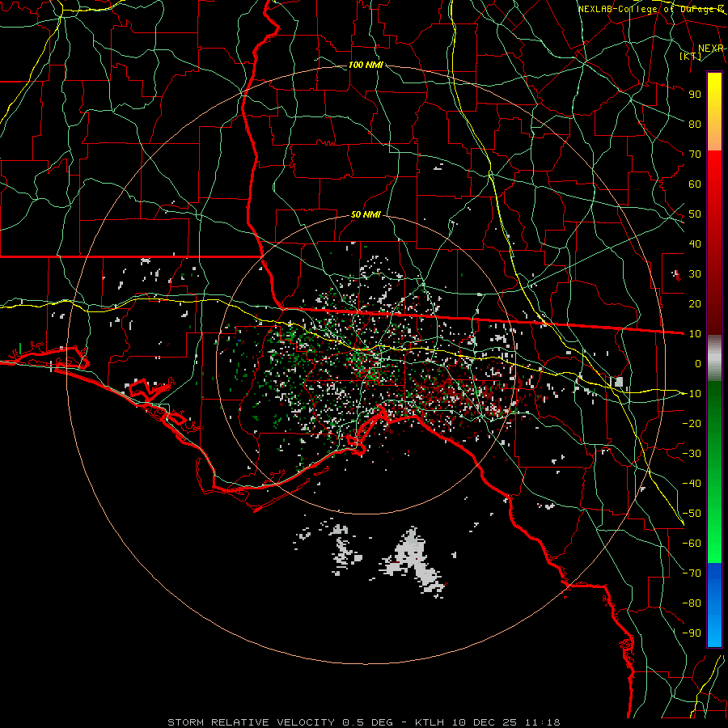Select the 80 value on velocity scale
Viewport: 728px width, 728px height.
tap(695, 124)
